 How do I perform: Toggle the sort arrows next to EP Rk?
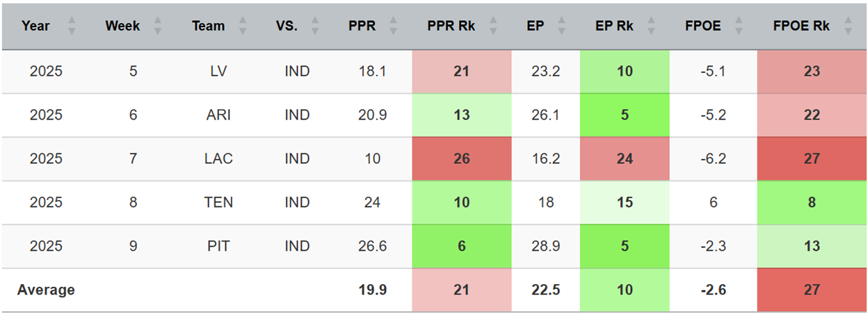(652, 26)
